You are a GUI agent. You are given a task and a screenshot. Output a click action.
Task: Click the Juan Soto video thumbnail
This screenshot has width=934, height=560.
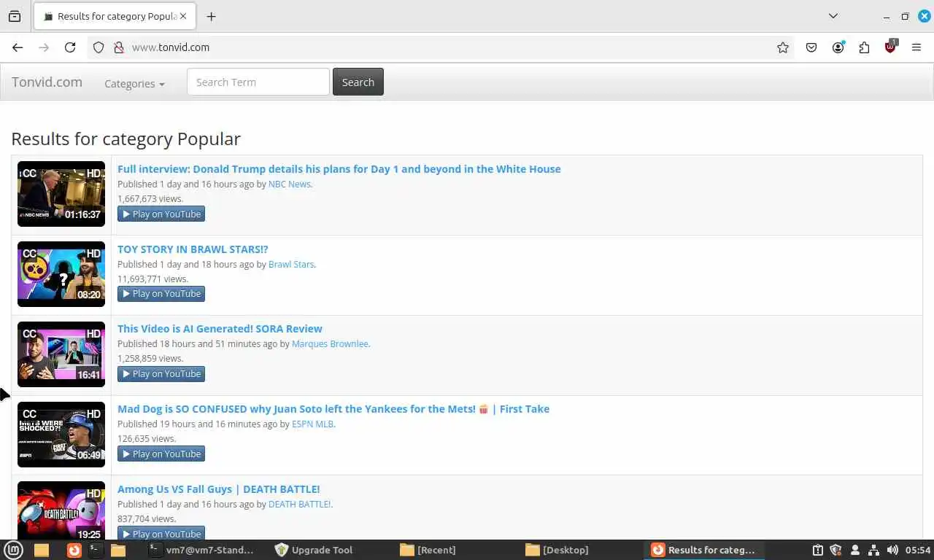[61, 435]
